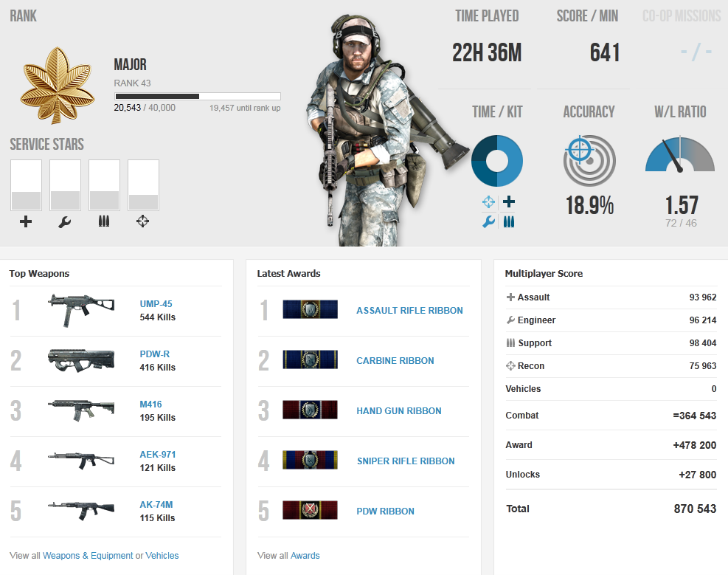
Task: Click the Support icon in Multiplayer Score
Action: (510, 342)
